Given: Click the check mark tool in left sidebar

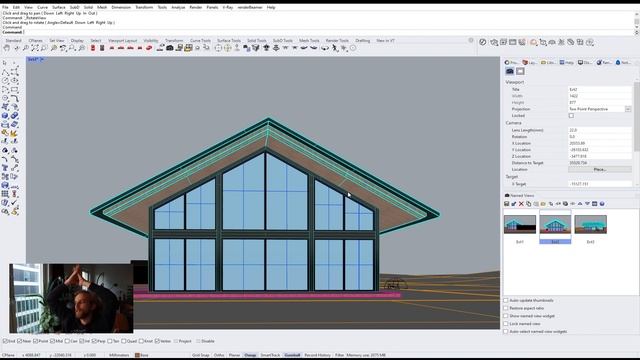Looking at the screenshot, I should coord(14,202).
